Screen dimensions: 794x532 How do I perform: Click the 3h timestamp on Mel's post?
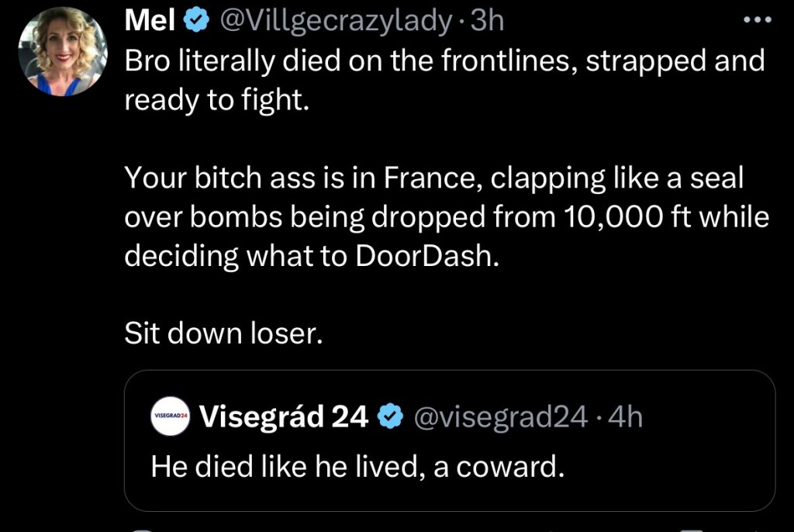tap(488, 22)
